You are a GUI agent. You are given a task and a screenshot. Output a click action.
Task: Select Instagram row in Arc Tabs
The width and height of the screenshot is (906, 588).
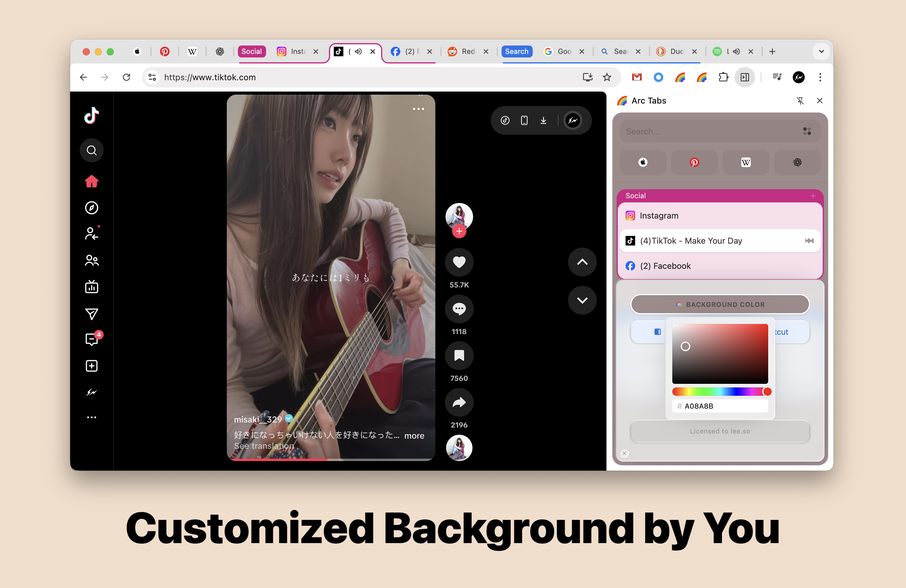720,216
